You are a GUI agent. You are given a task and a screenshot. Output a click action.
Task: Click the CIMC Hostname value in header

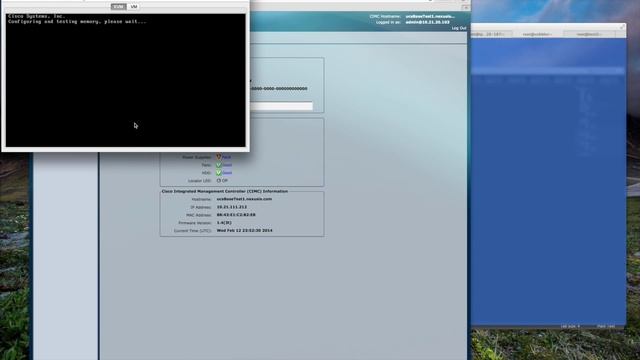pyautogui.click(x=430, y=16)
